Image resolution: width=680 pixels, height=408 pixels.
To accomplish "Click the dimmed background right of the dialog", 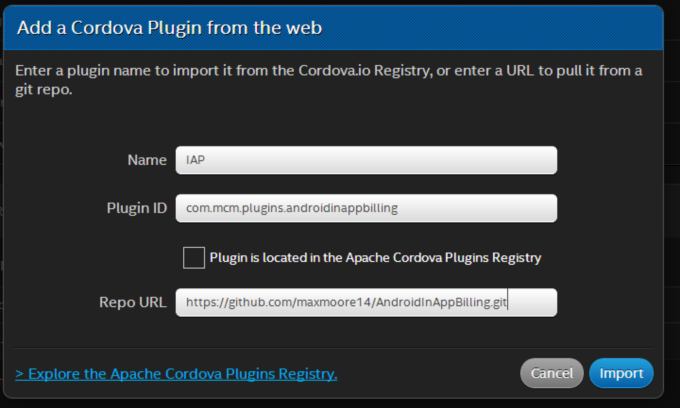I will point(672,204).
